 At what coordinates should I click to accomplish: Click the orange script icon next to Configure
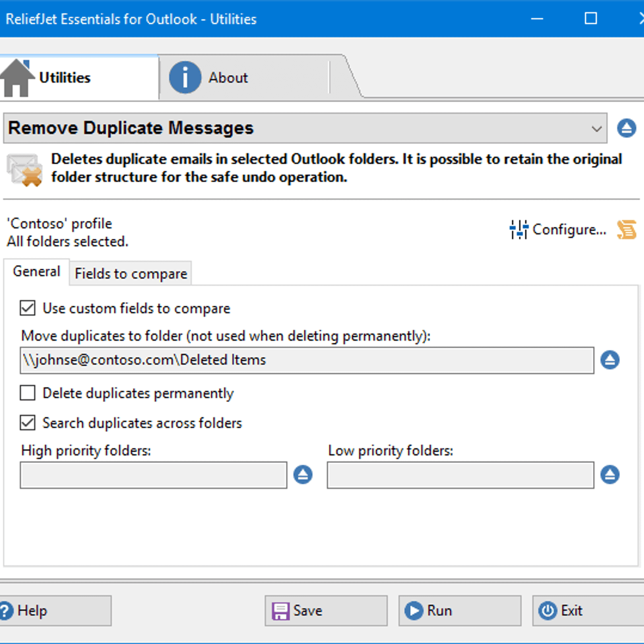(627, 229)
